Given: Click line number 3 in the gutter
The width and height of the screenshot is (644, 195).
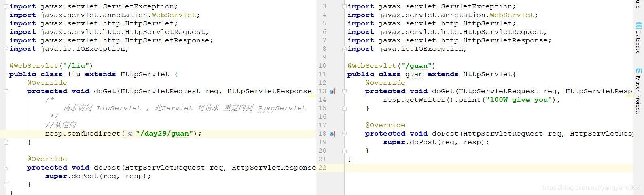Looking at the screenshot, I should tap(324, 6).
